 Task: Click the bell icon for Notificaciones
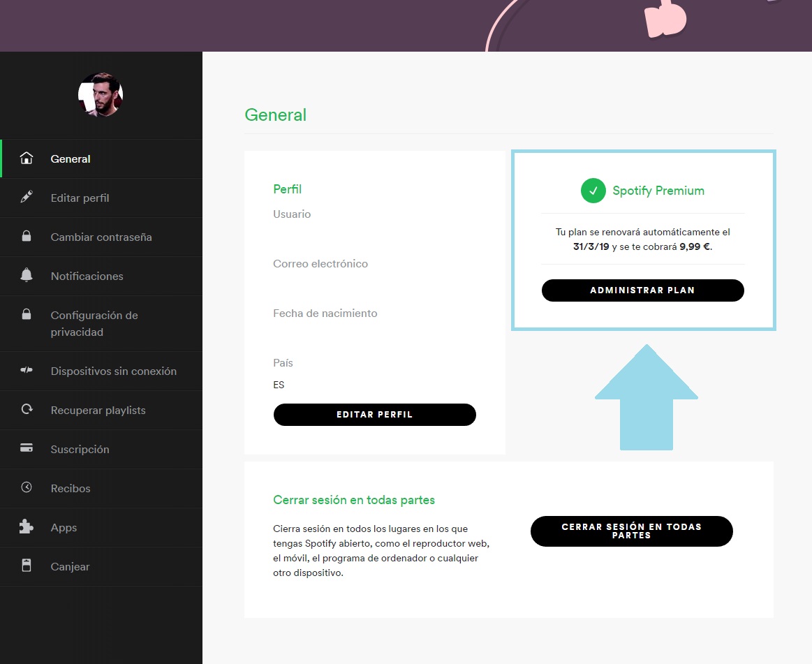[27, 275]
